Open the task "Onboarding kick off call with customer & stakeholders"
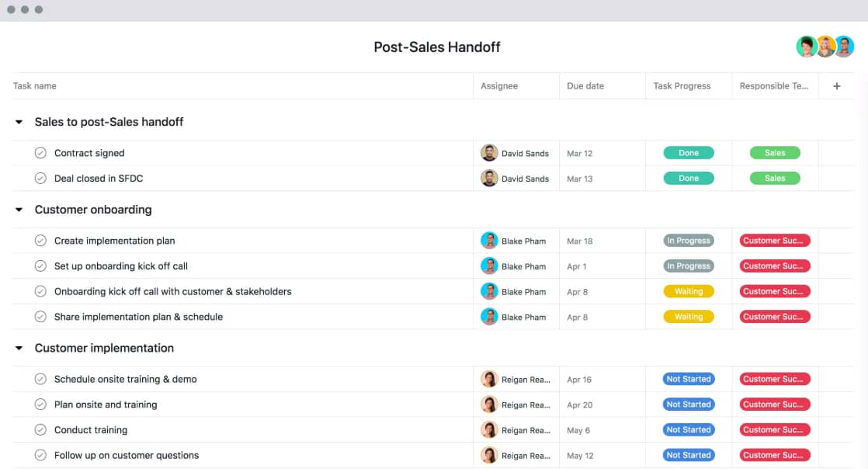This screenshot has width=868, height=469. click(172, 291)
